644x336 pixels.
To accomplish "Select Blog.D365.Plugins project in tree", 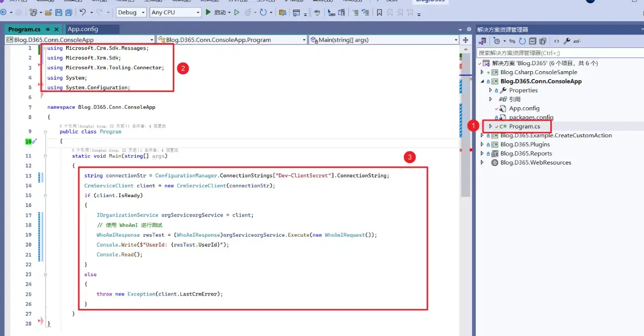I will (525, 144).
